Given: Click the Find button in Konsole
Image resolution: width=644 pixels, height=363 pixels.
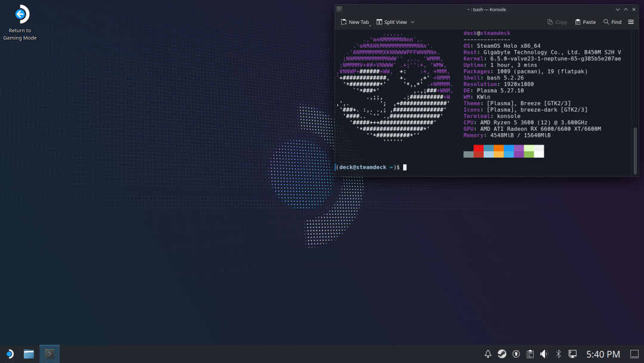Looking at the screenshot, I should pos(612,22).
